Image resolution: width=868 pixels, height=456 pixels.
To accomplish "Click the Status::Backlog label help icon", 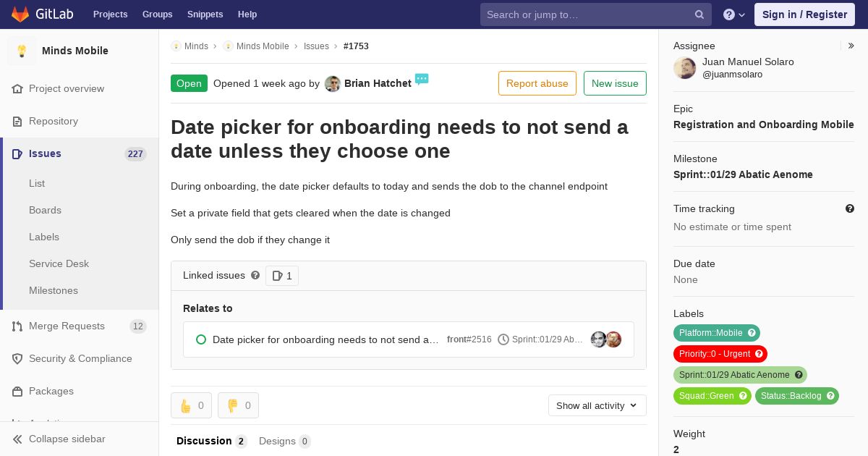I will (x=830, y=396).
